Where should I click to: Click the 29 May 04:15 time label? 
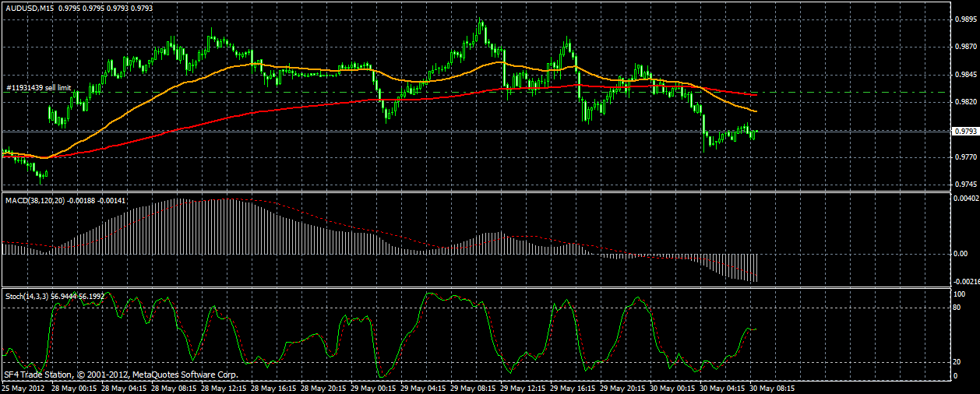click(x=421, y=387)
